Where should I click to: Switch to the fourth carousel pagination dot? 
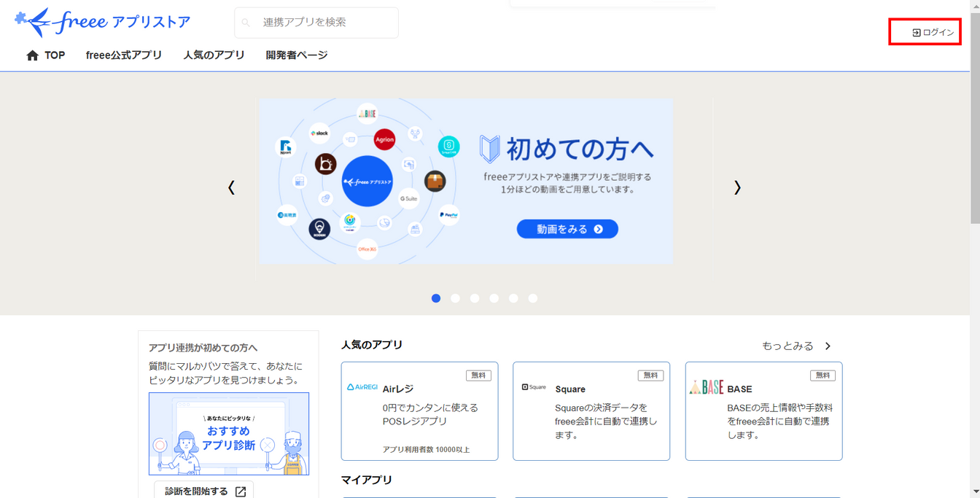coord(494,298)
